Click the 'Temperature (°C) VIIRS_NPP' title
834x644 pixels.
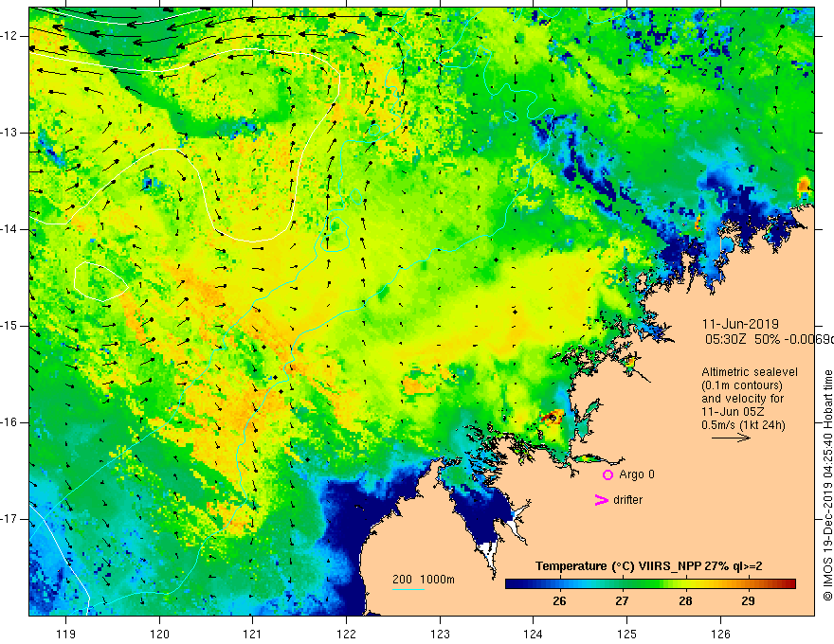pos(619,566)
